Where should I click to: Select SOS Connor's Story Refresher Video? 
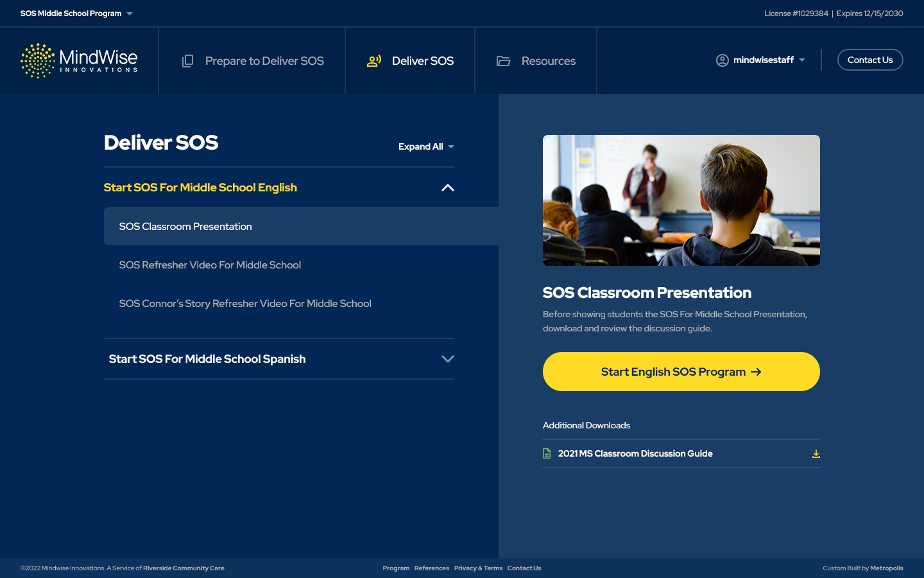(245, 304)
